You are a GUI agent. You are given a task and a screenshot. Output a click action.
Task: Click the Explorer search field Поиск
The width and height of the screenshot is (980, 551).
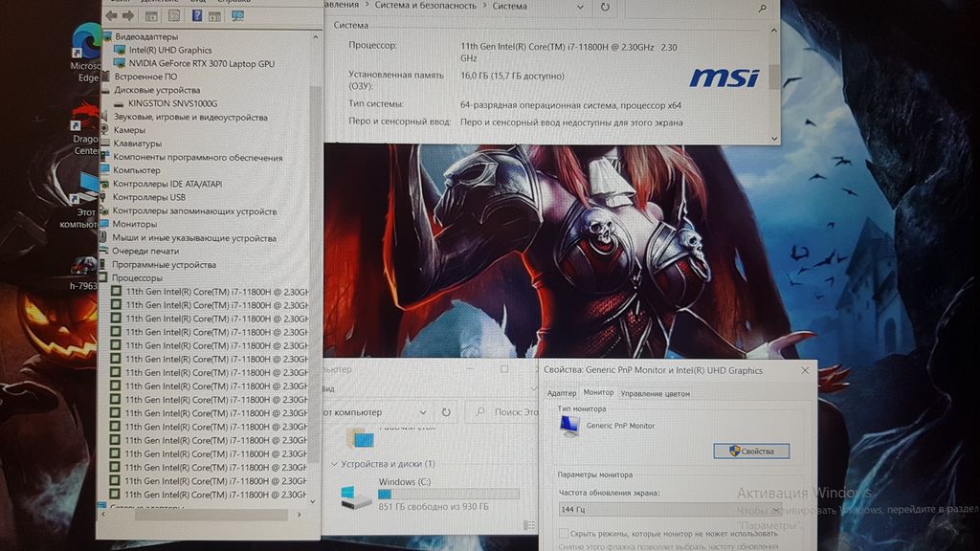coord(502,412)
